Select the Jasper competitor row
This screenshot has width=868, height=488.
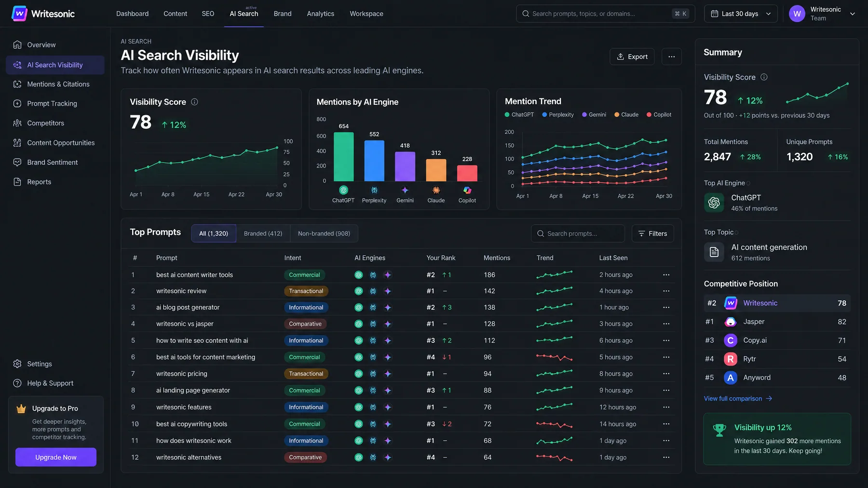(777, 322)
